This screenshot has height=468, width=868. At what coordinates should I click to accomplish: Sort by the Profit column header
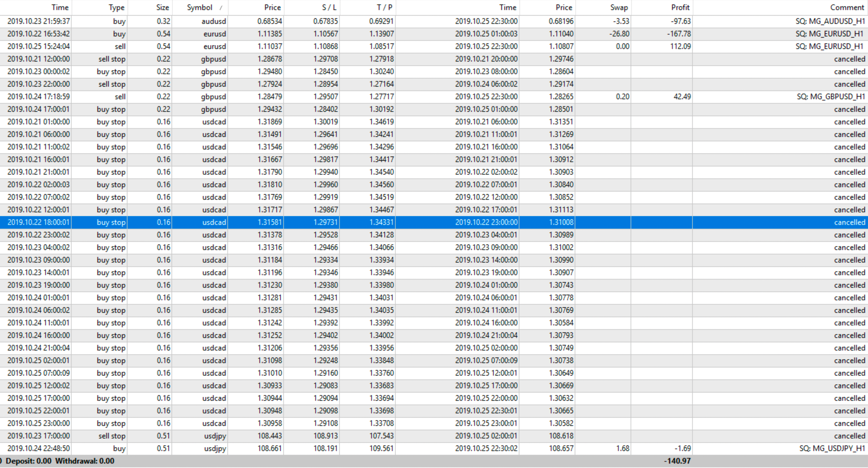click(x=680, y=7)
